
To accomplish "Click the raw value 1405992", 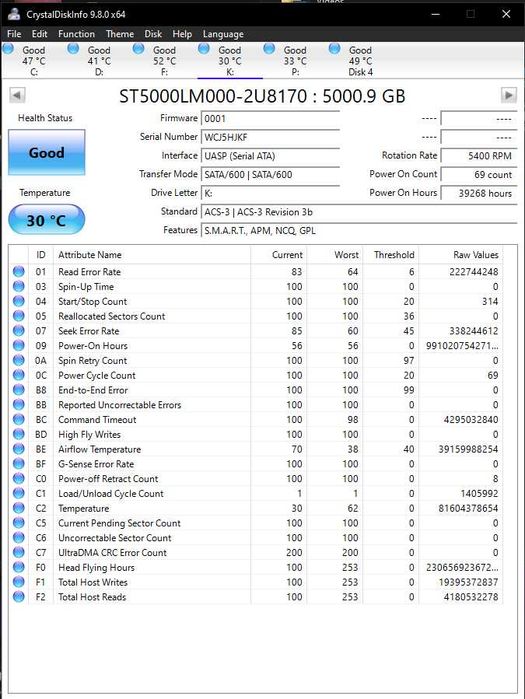I will coord(479,493).
